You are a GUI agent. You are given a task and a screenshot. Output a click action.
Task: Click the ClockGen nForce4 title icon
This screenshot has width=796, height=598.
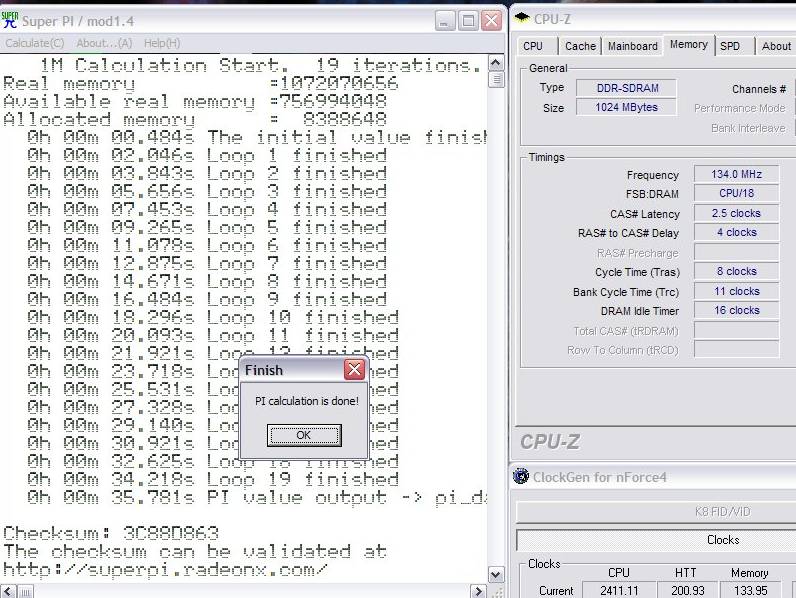tap(521, 476)
